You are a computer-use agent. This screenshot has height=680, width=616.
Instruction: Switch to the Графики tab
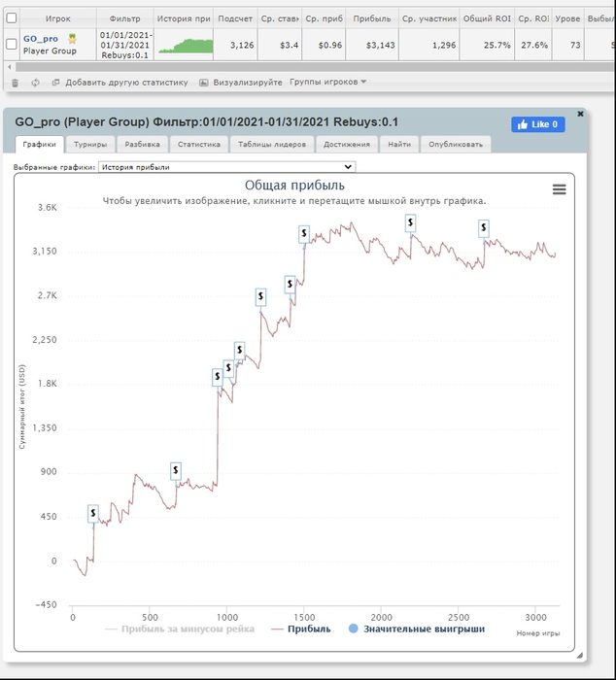(x=40, y=145)
